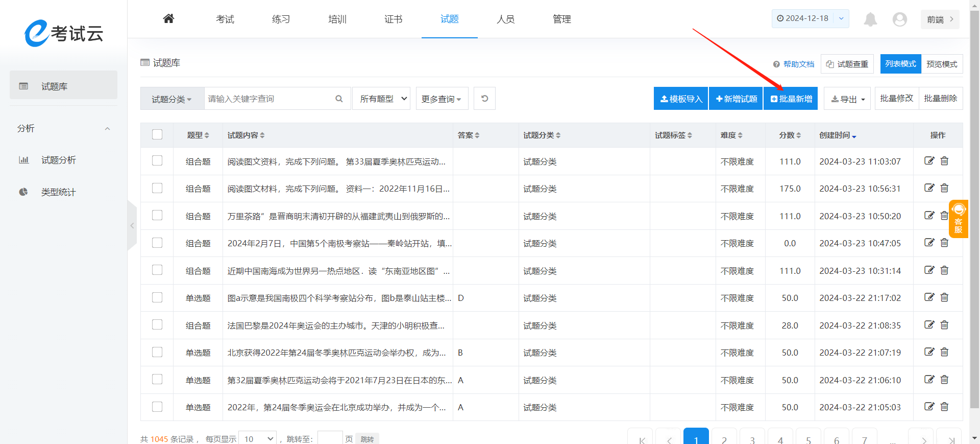980x444 pixels.
Task: Delete the question created 2024-03-23 10:56:31
Action: 944,188
